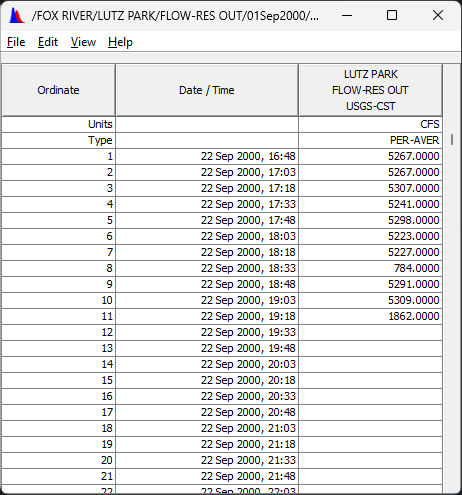Image resolution: width=462 pixels, height=495 pixels.
Task: Select the 1862.0000 flow value cell
Action: point(370,316)
